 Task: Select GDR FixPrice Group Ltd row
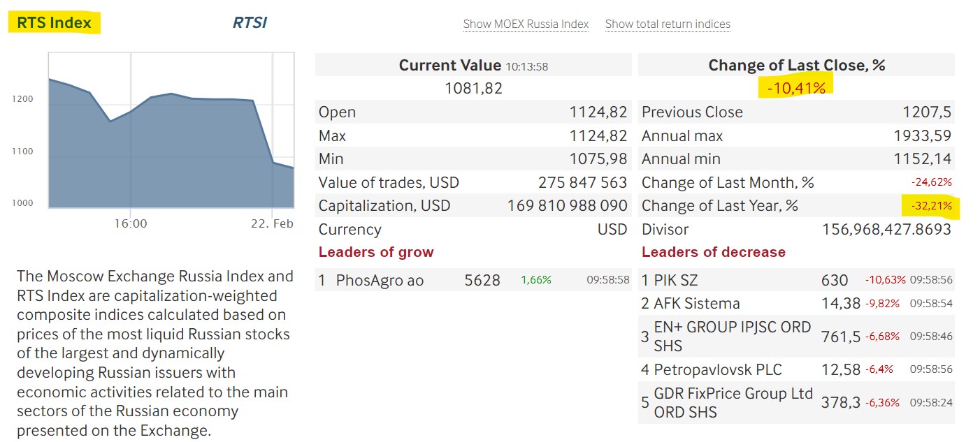[796, 403]
